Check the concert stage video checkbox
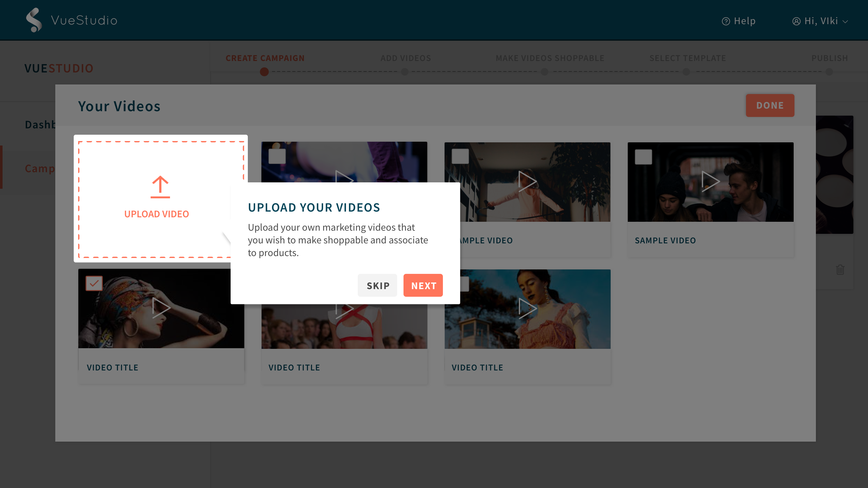 pos(277,156)
